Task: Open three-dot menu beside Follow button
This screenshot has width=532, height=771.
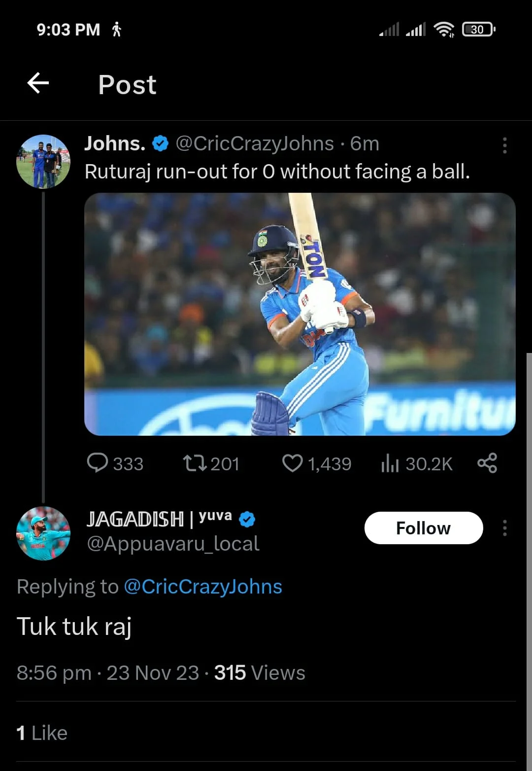Action: [504, 528]
